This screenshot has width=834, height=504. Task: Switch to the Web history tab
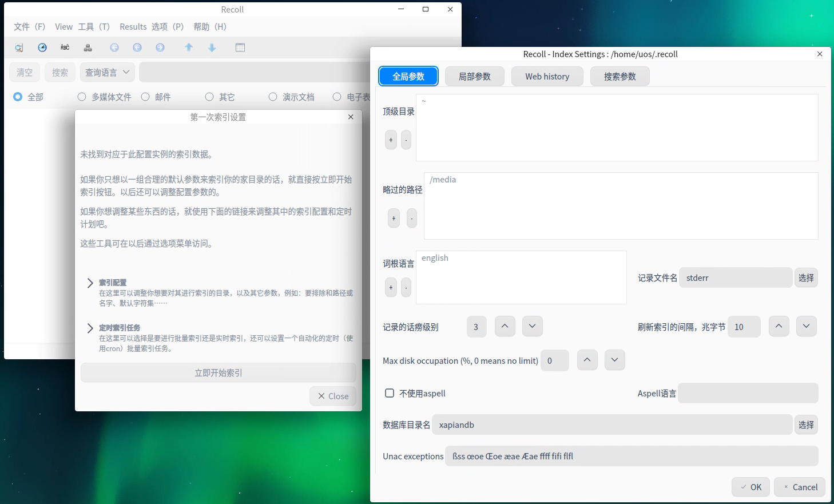[x=547, y=76]
